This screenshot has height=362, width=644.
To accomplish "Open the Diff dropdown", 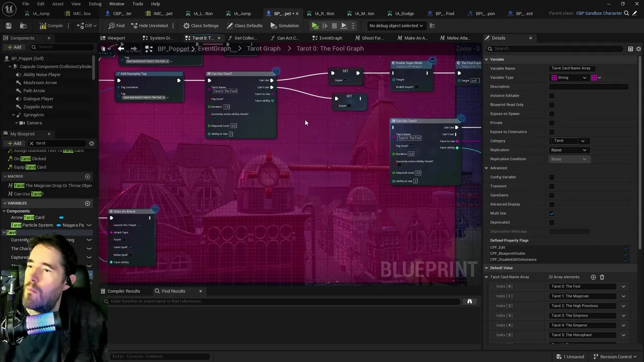I will (88, 26).
